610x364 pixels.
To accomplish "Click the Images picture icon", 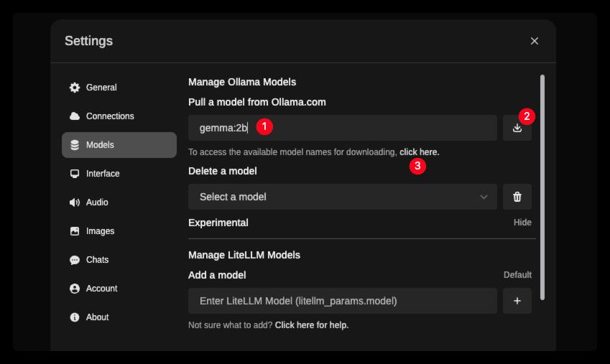I will pyautogui.click(x=75, y=231).
